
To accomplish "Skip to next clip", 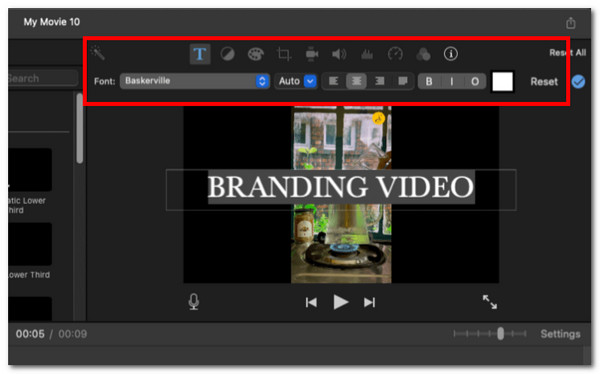I will pyautogui.click(x=369, y=302).
